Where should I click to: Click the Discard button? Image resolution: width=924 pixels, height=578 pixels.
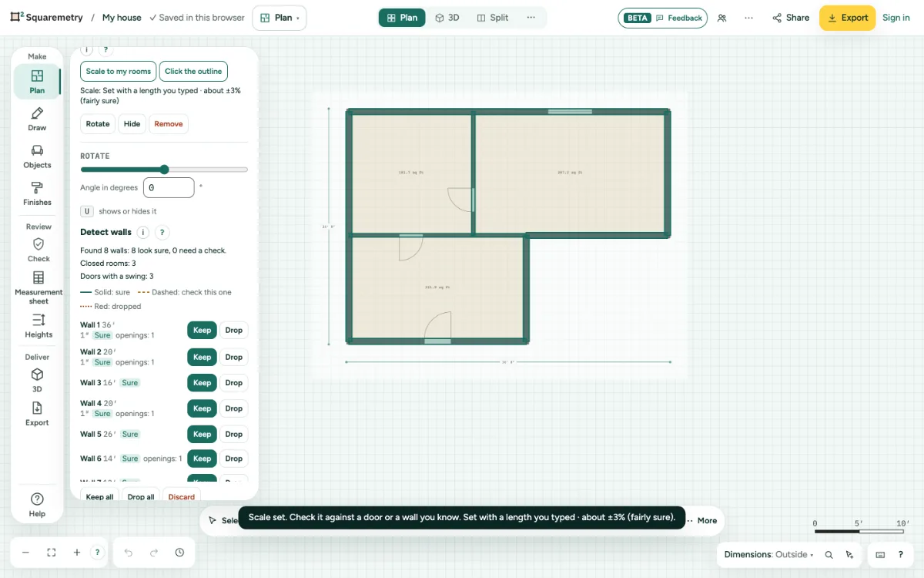(x=182, y=496)
